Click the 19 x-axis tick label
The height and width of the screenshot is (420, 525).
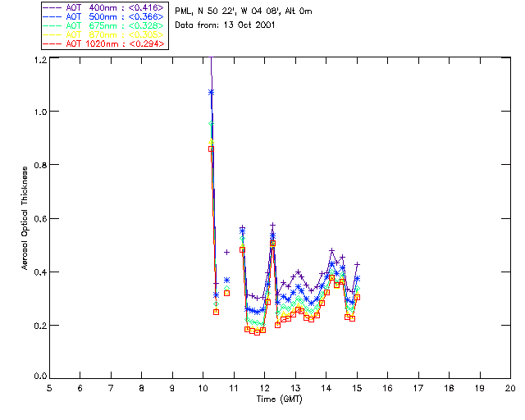[x=480, y=388]
